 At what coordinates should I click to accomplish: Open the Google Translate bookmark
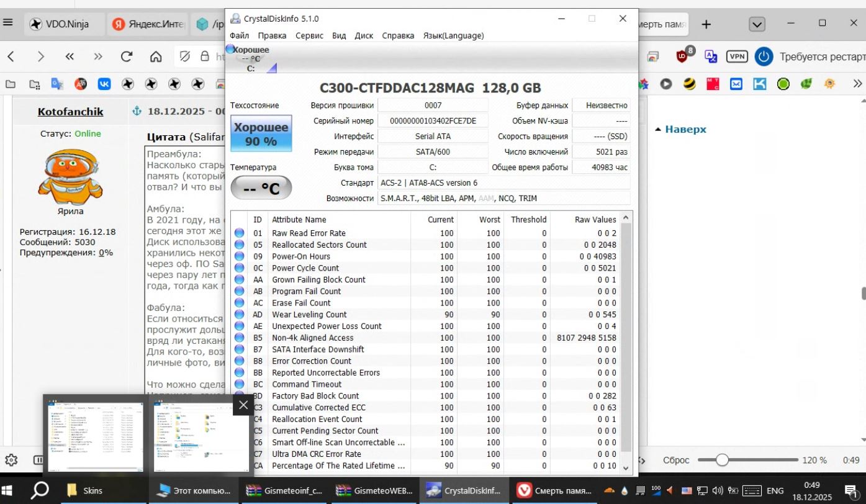57,84
